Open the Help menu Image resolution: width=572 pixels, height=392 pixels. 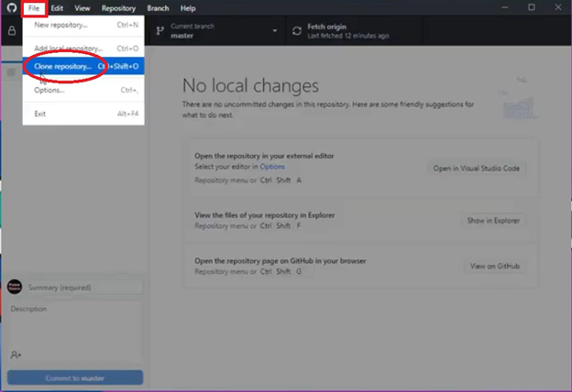(x=188, y=8)
